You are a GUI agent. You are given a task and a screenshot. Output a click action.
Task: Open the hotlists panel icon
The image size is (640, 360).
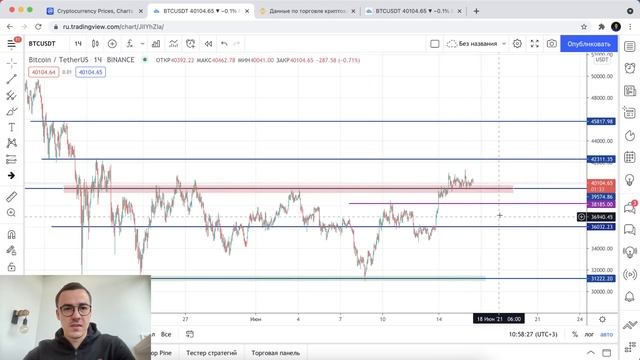[629, 135]
